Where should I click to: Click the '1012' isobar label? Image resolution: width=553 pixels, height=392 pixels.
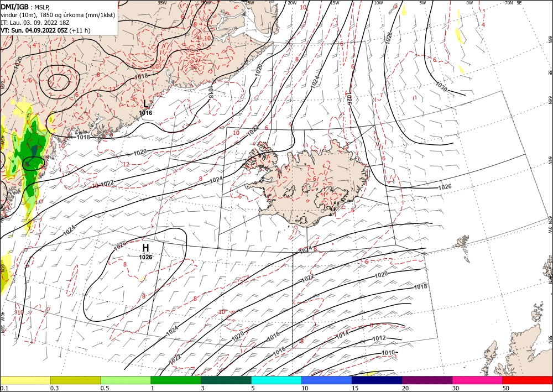click(379, 338)
